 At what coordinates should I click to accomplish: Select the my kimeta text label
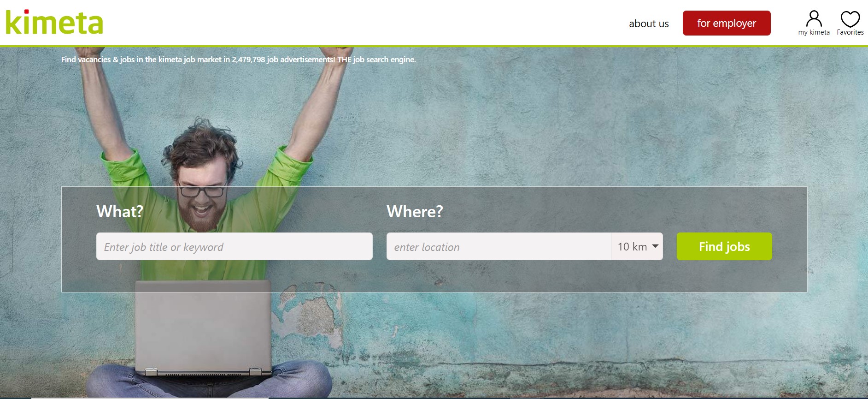pyautogui.click(x=814, y=32)
